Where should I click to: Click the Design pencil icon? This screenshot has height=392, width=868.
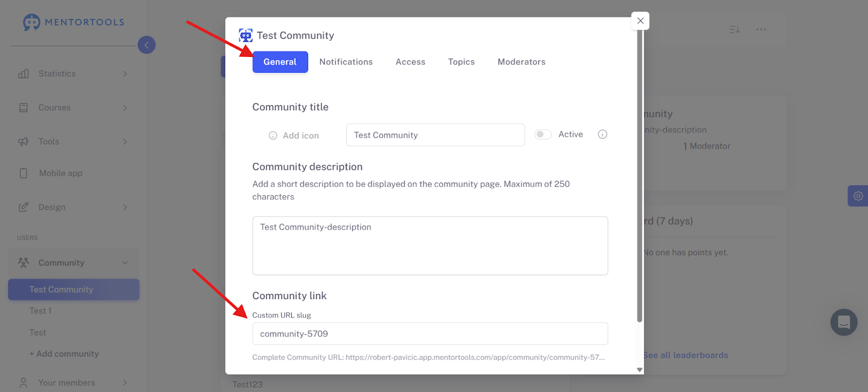point(23,207)
